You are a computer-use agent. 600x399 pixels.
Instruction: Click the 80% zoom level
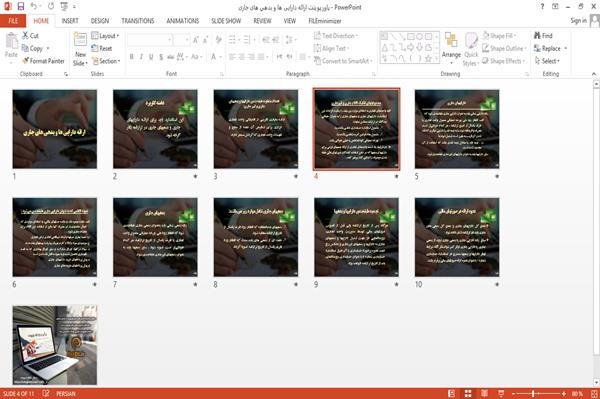pos(577,394)
